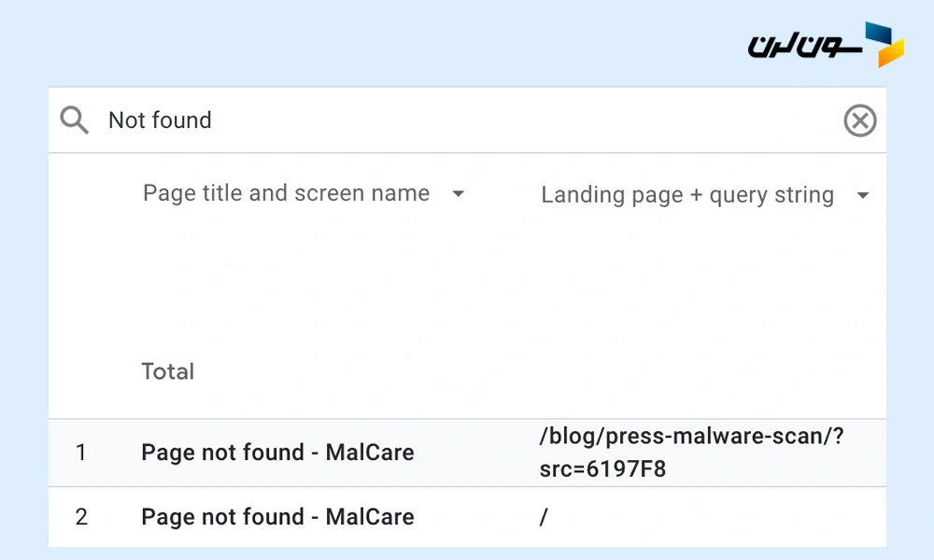The height and width of the screenshot is (560, 934).
Task: Open the /blog/press-malware-scan/ landing page entry
Action: pos(691,436)
